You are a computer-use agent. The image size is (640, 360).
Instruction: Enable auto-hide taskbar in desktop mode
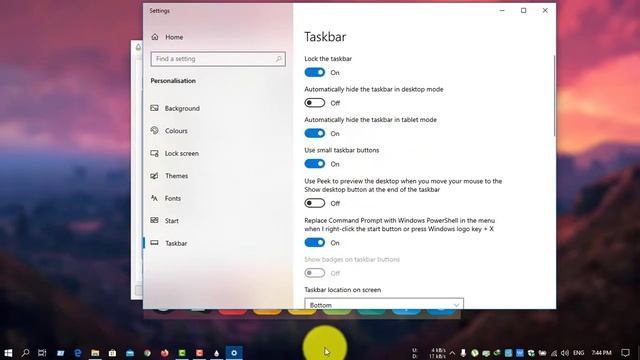click(315, 103)
